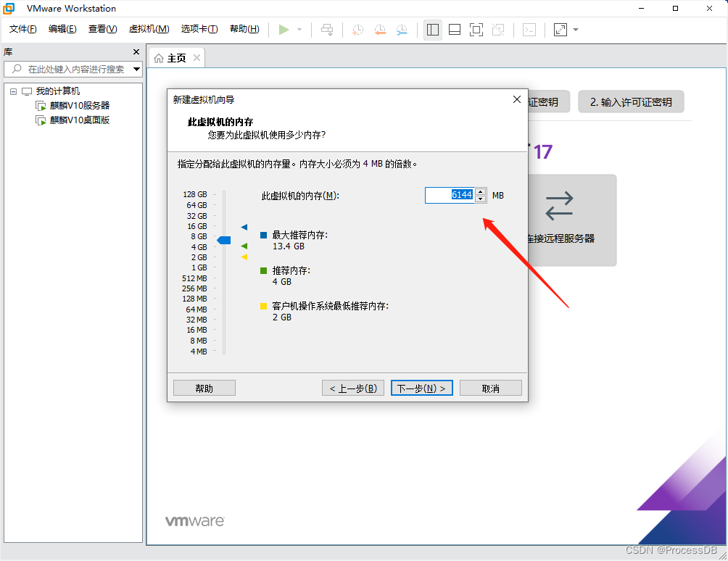Viewport: 728px width, 561px height.
Task: Close the 库 library panel
Action: tap(136, 52)
